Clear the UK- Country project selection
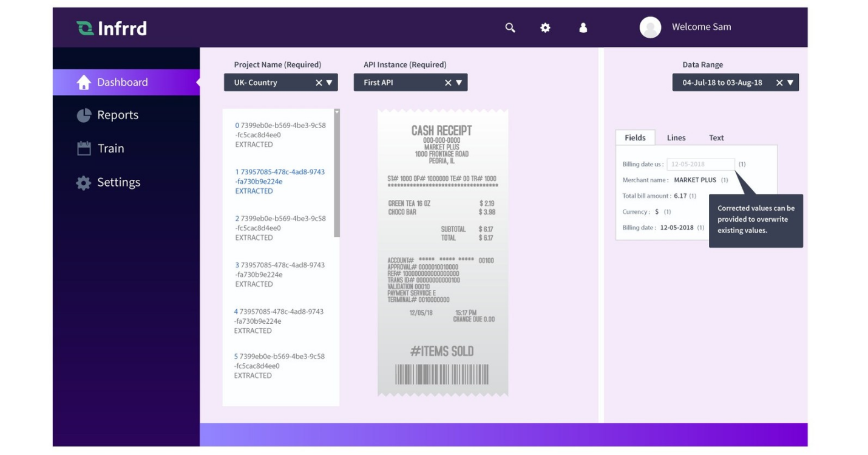This screenshot has width=868, height=455. coord(319,83)
